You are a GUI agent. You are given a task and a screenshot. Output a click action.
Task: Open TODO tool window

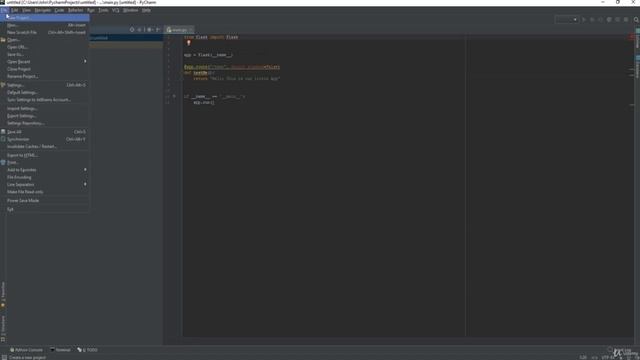pyautogui.click(x=87, y=350)
